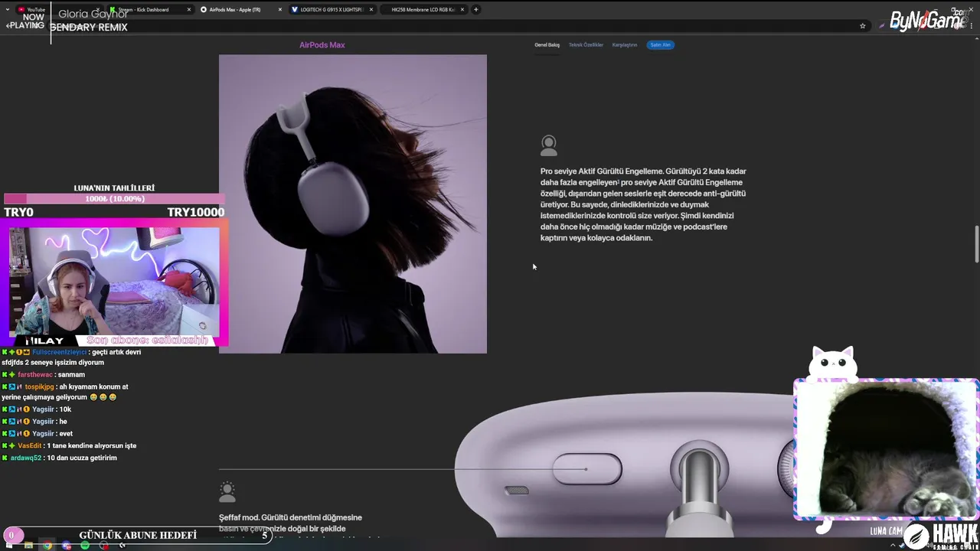Bookmark this page with the star icon
The height and width of the screenshot is (551, 980).
(863, 26)
